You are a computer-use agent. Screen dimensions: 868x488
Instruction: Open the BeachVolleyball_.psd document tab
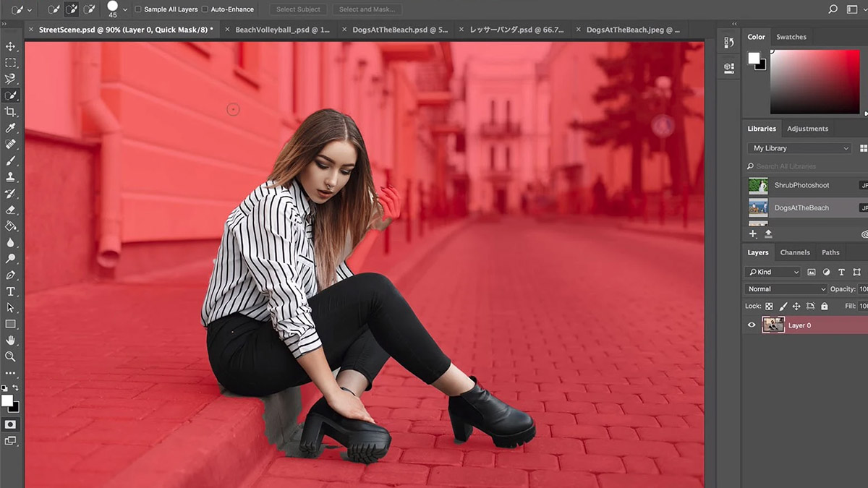click(x=282, y=30)
